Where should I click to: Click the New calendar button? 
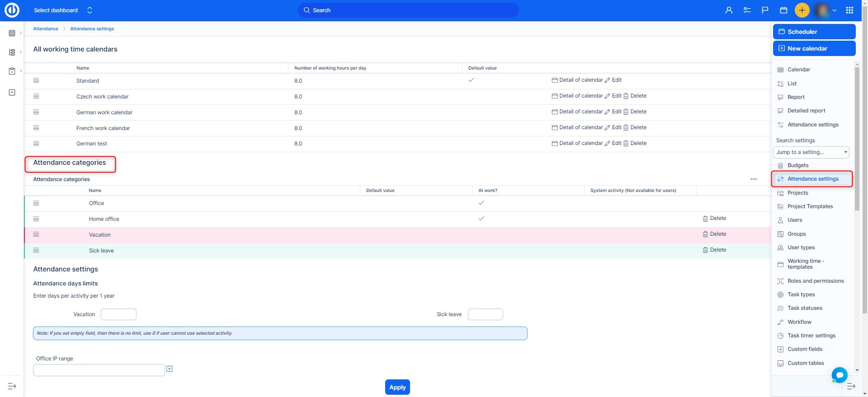click(x=814, y=48)
